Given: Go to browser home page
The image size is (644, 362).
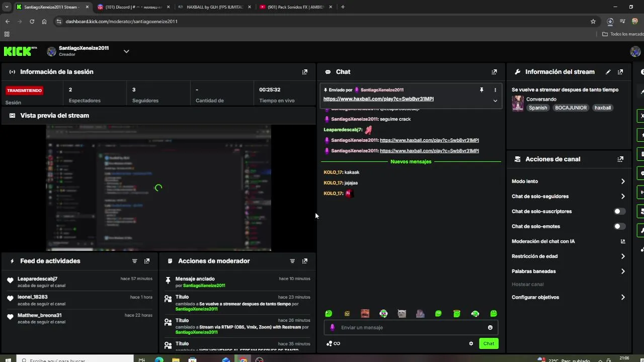Looking at the screenshot, I should click(44, 22).
